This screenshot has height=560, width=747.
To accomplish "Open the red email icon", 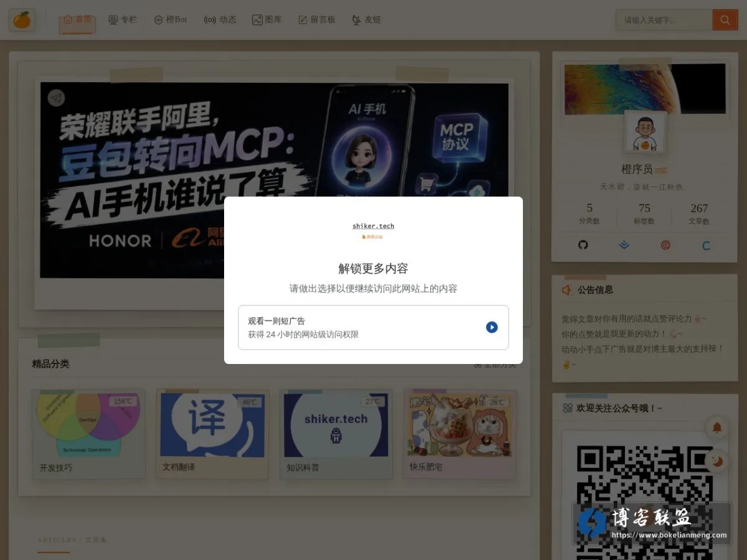I will click(665, 245).
